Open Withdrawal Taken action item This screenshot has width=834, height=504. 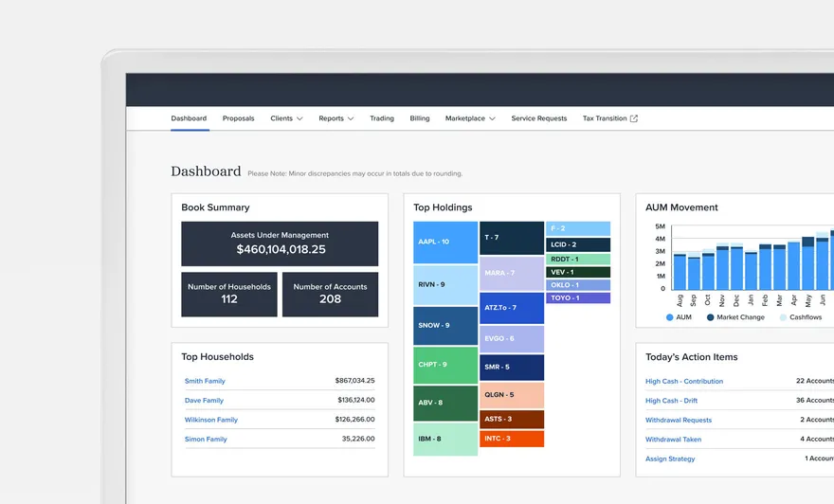[674, 440]
